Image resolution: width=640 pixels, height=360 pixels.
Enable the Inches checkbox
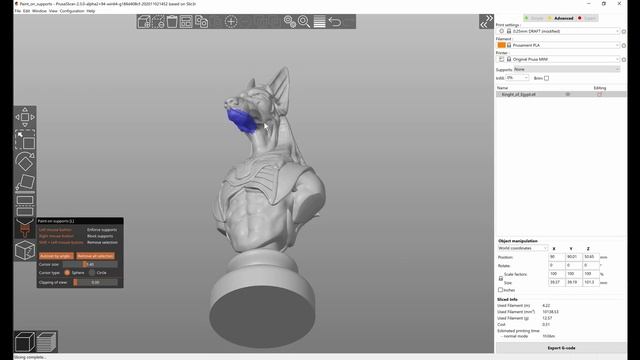(x=500, y=290)
